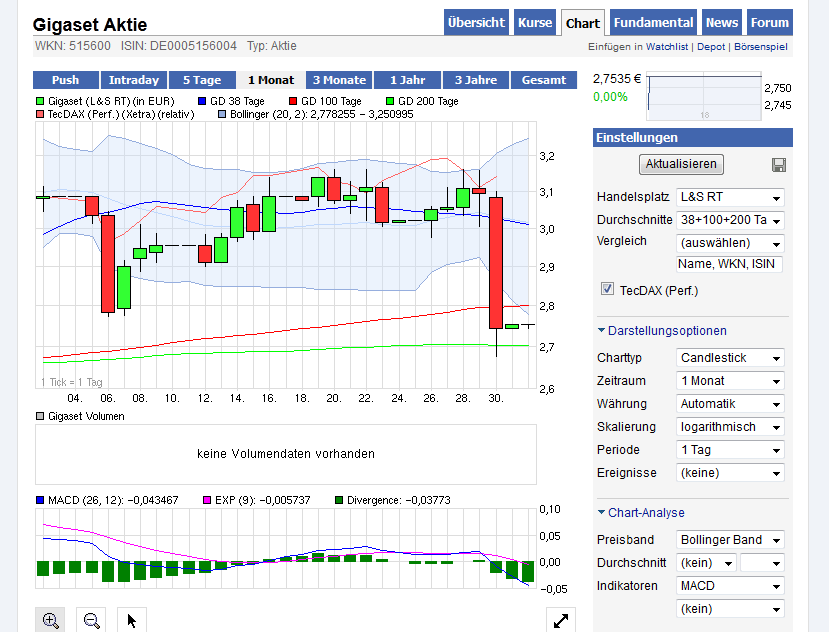Screen dimensions: 829x632
Task: Open the Vergleich (auswählen) dropdown
Action: [x=730, y=243]
